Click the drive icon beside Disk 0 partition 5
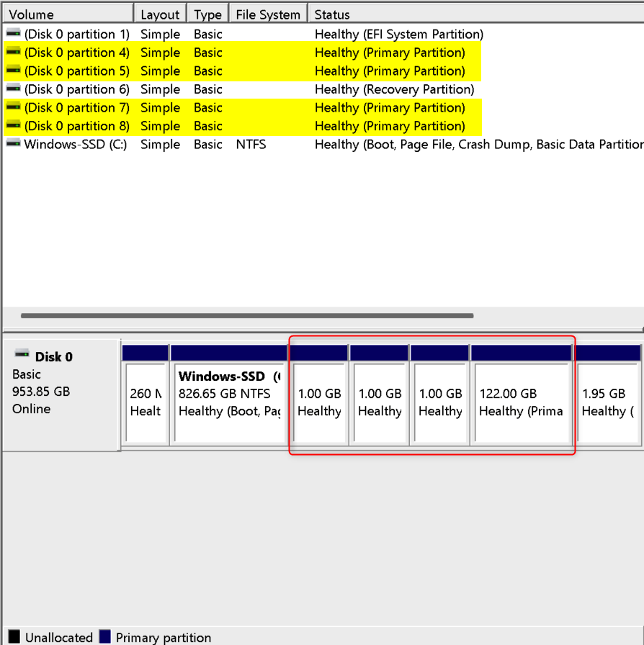The image size is (644, 645). 12,71
